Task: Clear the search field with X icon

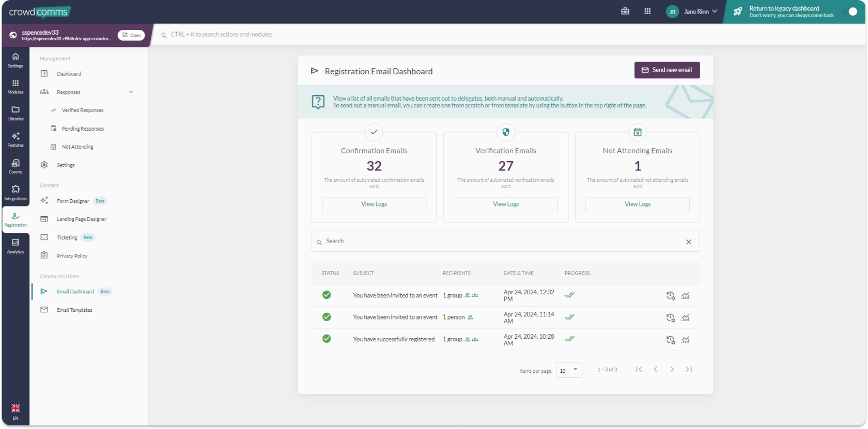Action: (688, 242)
